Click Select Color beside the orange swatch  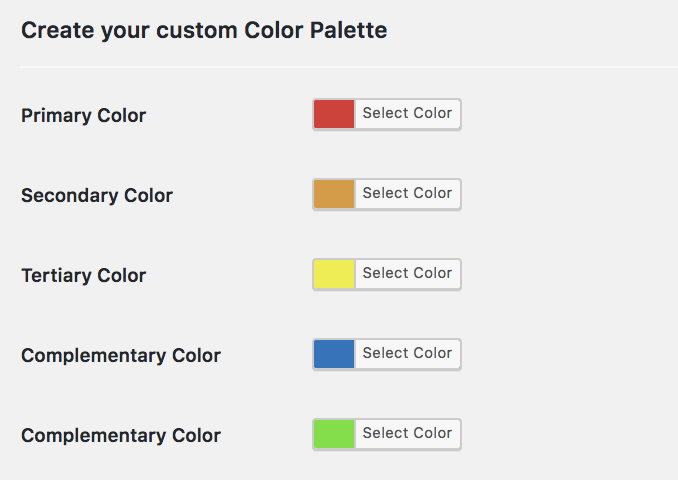click(407, 193)
